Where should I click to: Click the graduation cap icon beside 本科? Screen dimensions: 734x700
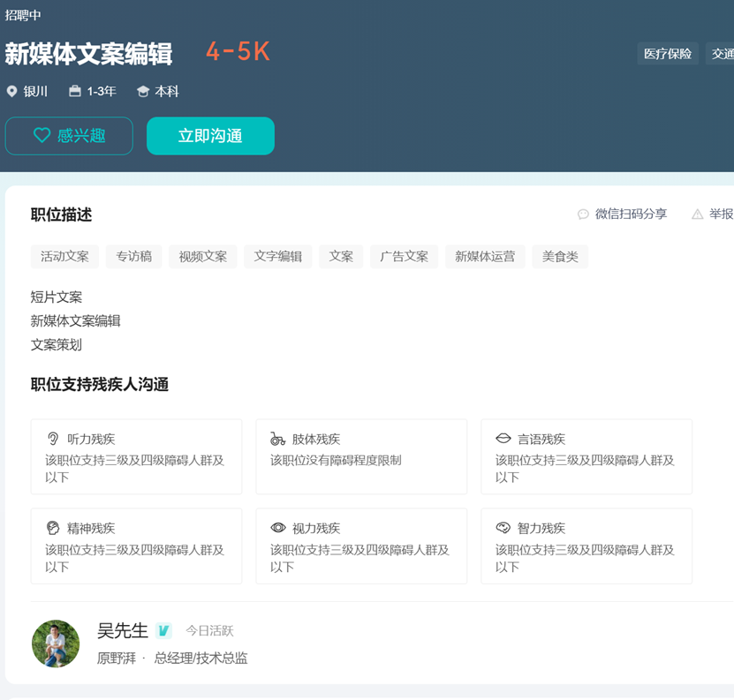(x=143, y=92)
